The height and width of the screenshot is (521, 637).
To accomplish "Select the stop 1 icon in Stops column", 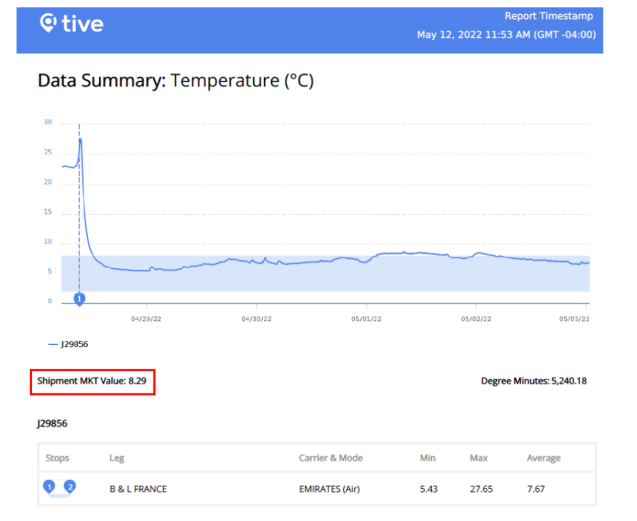I will (49, 486).
